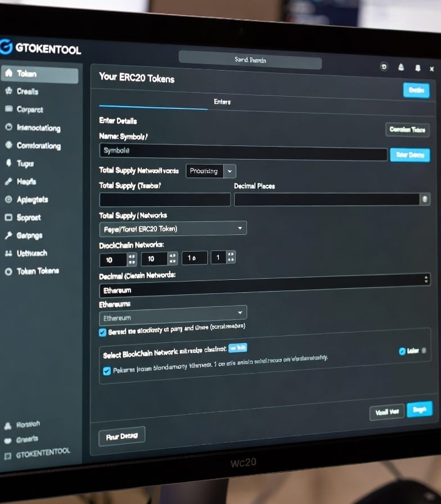
Task: Click the circle icon beside Token Tokens
Action: 8,271
